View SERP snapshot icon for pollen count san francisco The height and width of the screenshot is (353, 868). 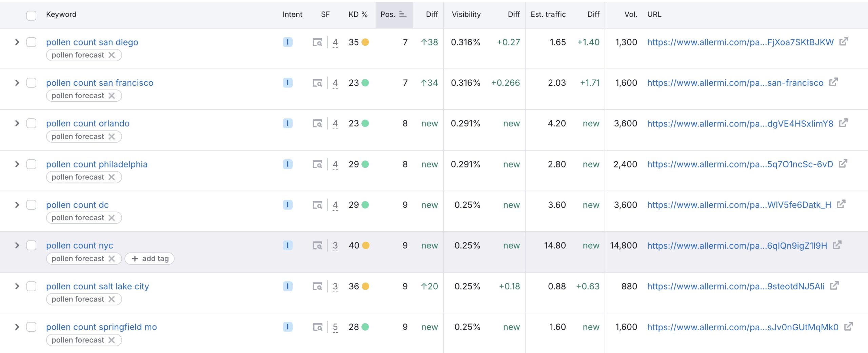click(317, 83)
